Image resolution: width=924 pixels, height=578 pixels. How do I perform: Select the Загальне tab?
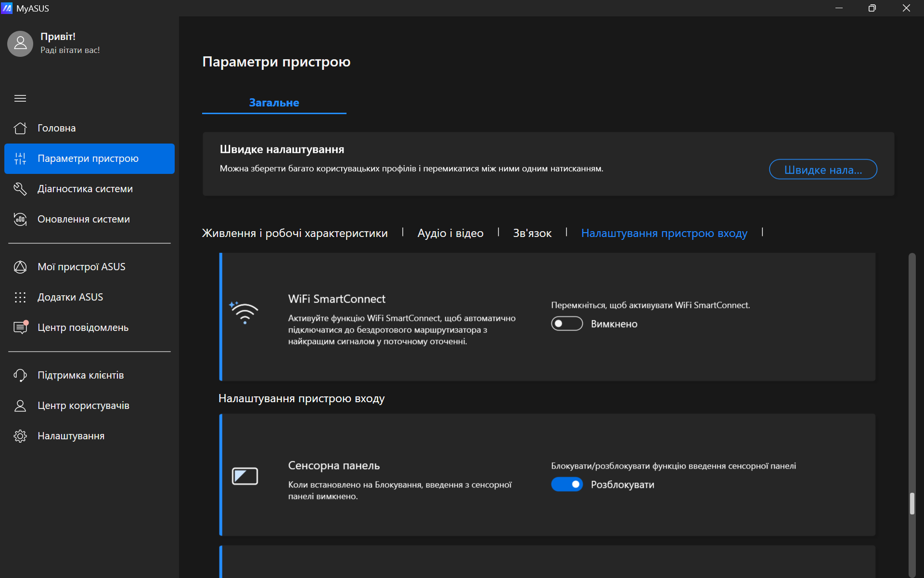(274, 103)
